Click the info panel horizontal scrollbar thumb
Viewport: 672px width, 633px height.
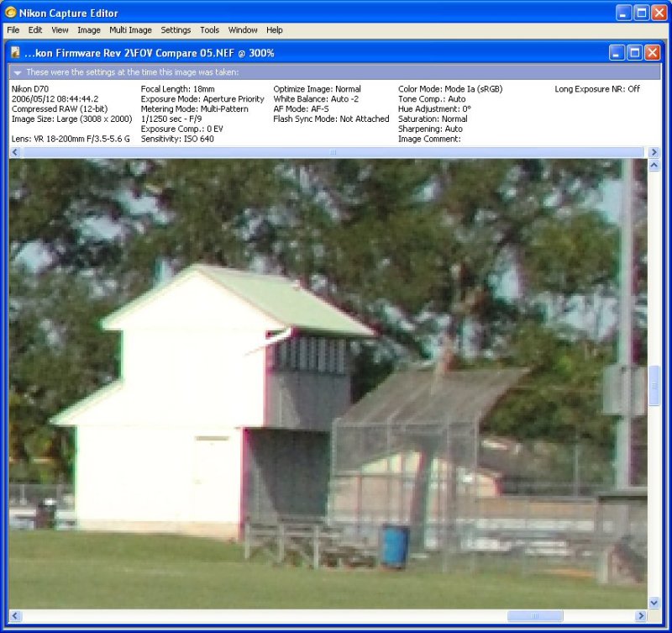[x=333, y=152]
